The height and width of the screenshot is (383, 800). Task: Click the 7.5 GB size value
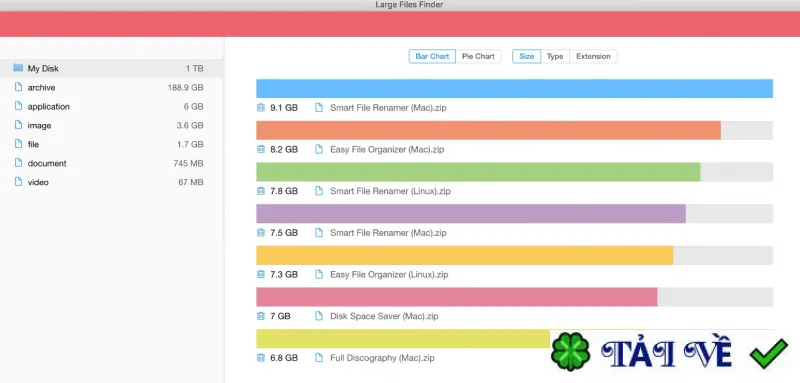284,233
